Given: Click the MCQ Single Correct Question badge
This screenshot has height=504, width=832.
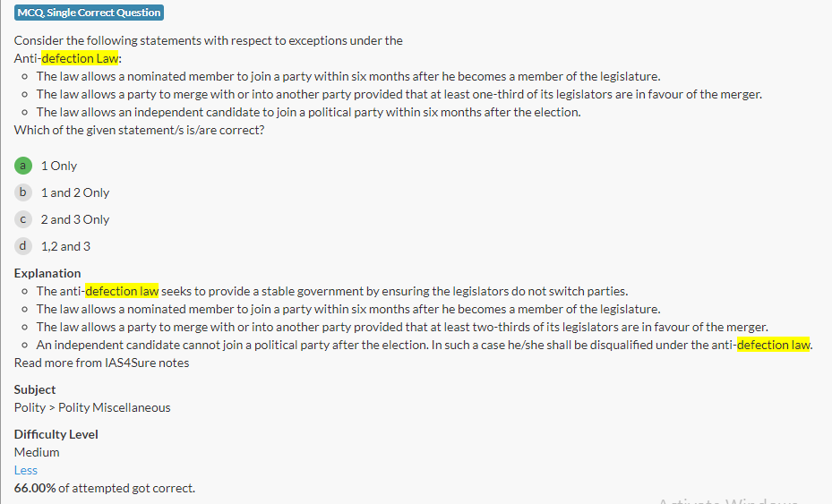Looking at the screenshot, I should coord(89,13).
